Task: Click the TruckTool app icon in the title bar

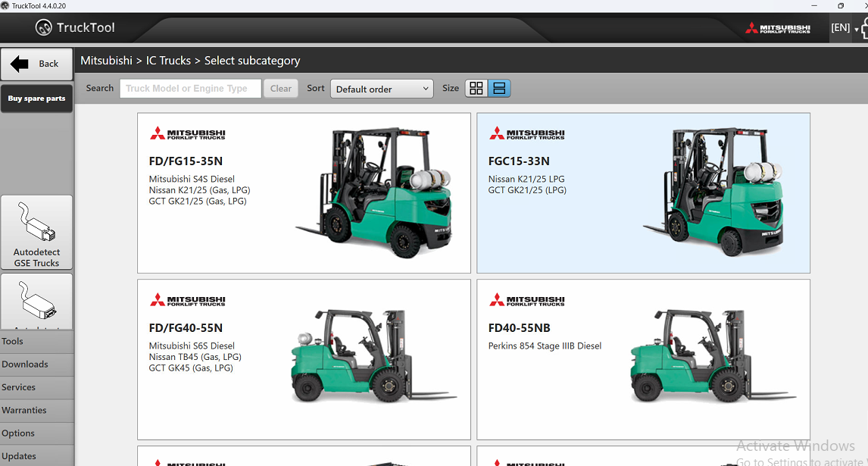Action: point(5,5)
